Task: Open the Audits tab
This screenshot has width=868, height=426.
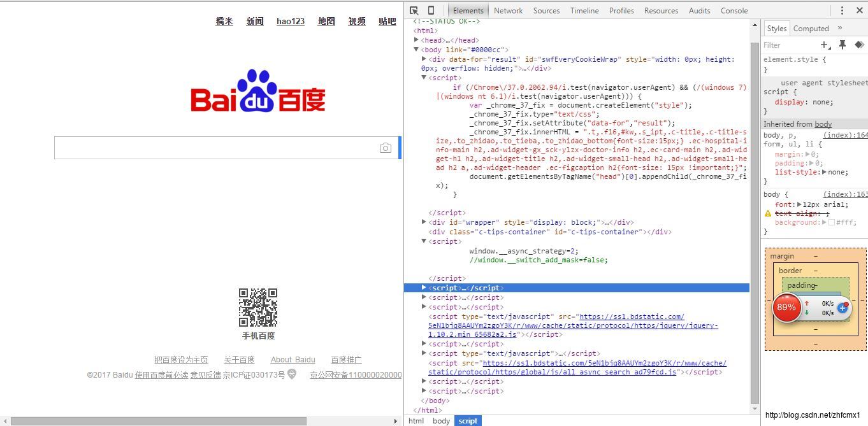Action: 699,10
